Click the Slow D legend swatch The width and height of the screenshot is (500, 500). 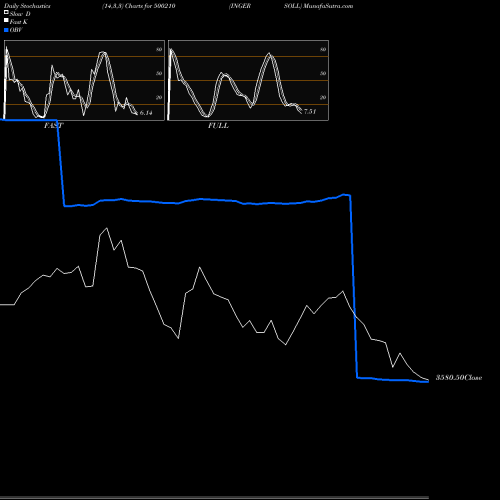pyautogui.click(x=6, y=12)
